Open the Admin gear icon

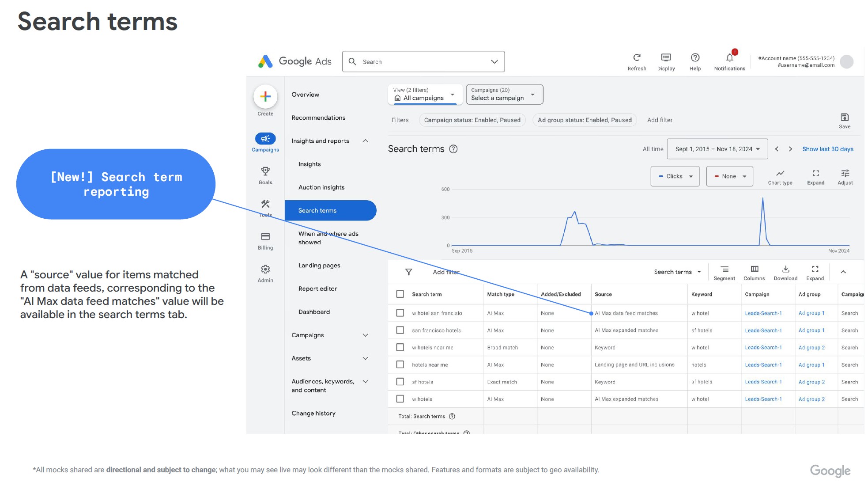(x=265, y=269)
